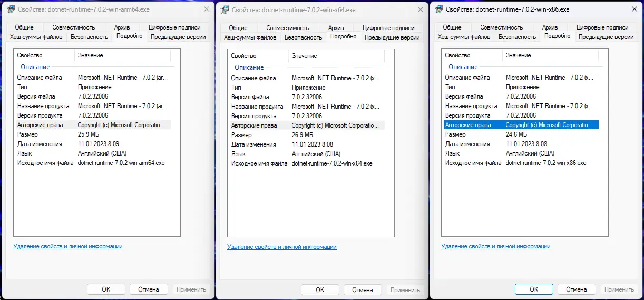Select the Безопасность tab in arm64 window
644x300 pixels.
coord(89,37)
